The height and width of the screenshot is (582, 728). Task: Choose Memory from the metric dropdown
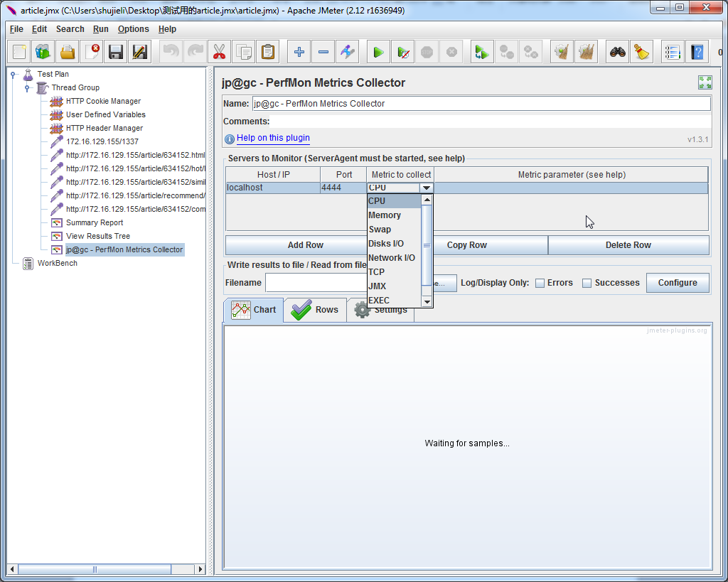click(x=394, y=215)
